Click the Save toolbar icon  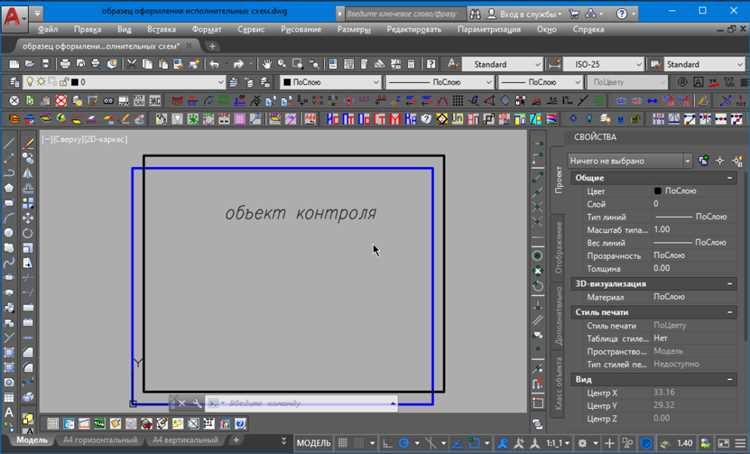click(45, 64)
